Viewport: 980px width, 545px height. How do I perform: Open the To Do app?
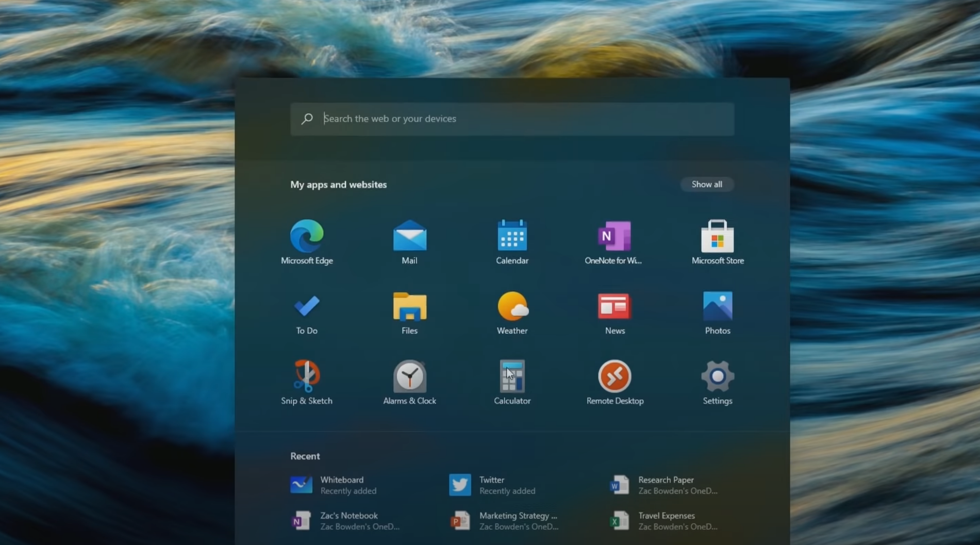pyautogui.click(x=307, y=312)
